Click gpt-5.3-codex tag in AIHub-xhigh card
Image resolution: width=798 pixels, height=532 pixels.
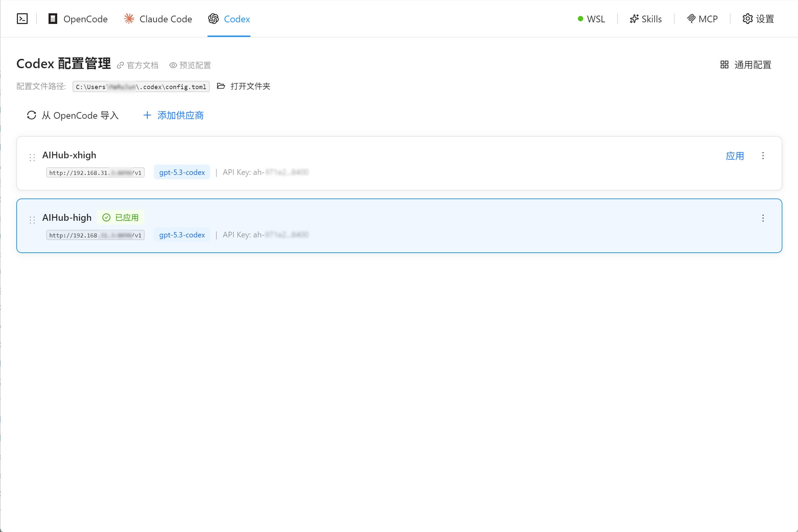point(182,172)
